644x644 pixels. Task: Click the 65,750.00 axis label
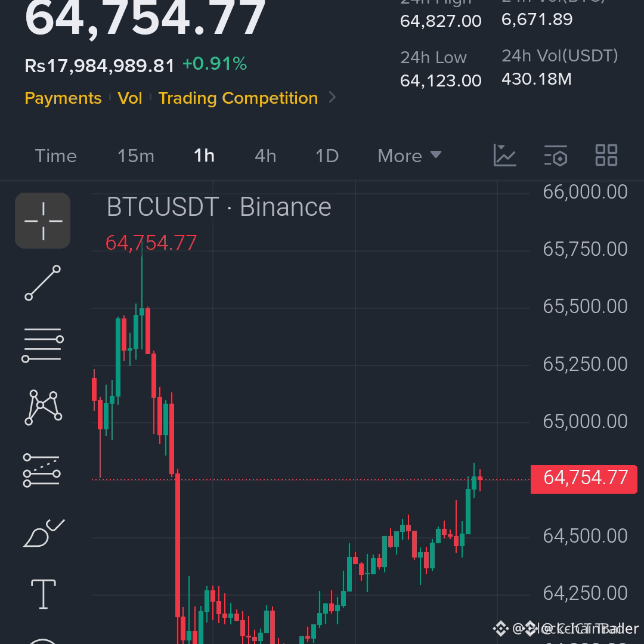click(586, 249)
